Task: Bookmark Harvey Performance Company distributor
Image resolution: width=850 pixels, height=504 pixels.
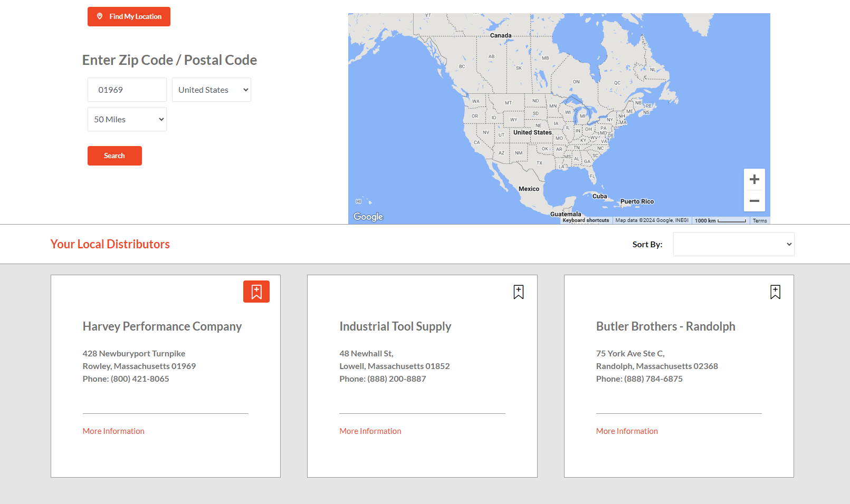Action: point(256,292)
